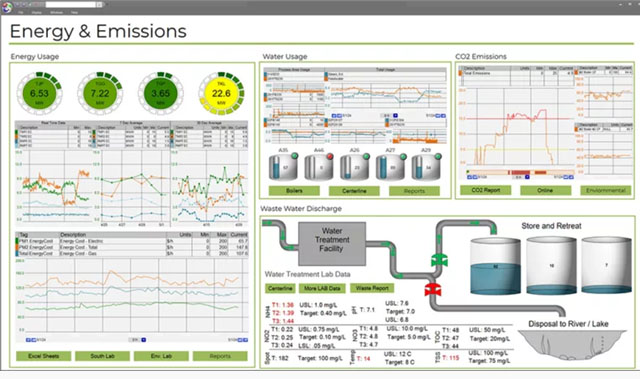Click the red-segment status strip under CO2 trend

click(521, 173)
